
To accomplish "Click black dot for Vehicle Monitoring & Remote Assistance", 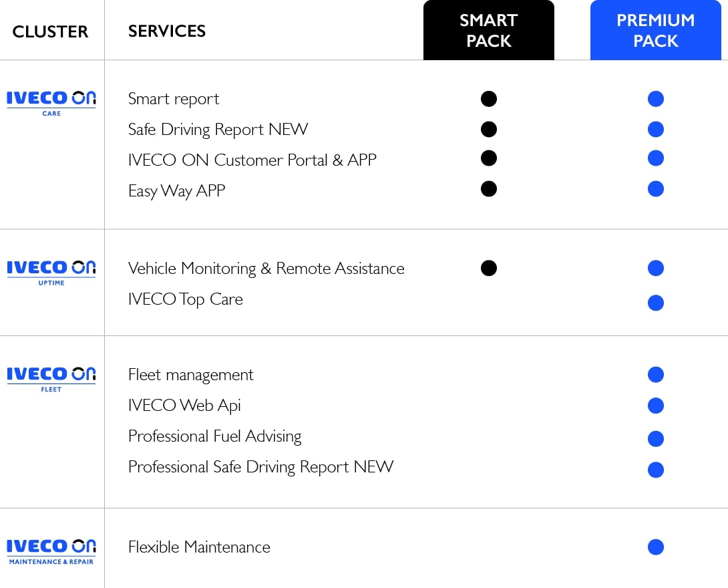I will pyautogui.click(x=489, y=268).
